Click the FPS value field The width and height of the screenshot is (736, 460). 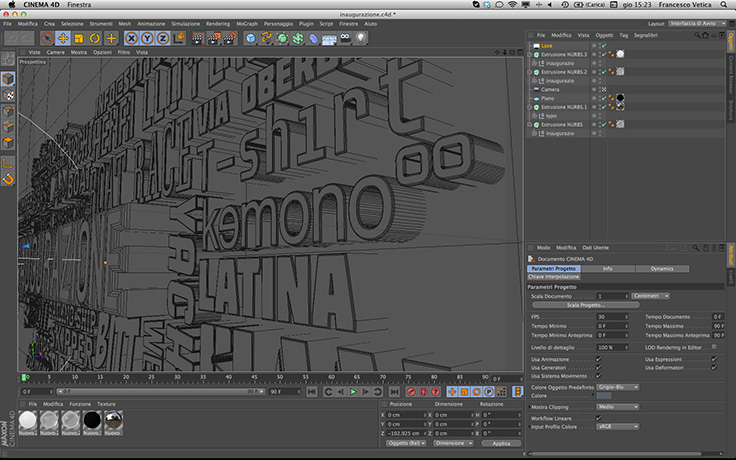tap(612, 317)
